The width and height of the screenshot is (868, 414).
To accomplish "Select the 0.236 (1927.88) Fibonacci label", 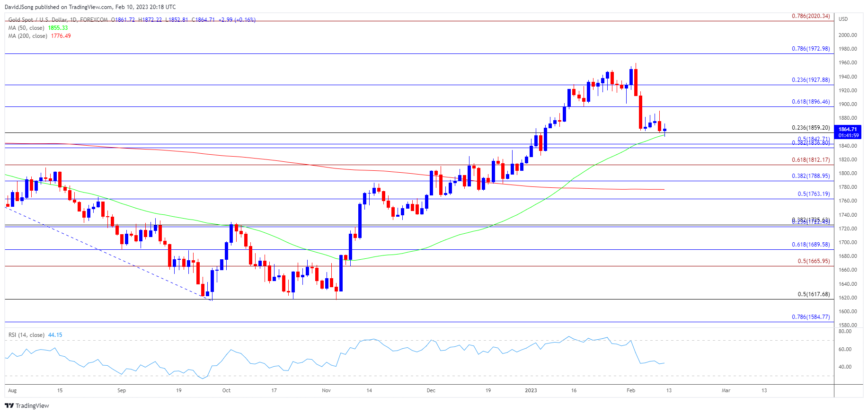I will [x=810, y=80].
